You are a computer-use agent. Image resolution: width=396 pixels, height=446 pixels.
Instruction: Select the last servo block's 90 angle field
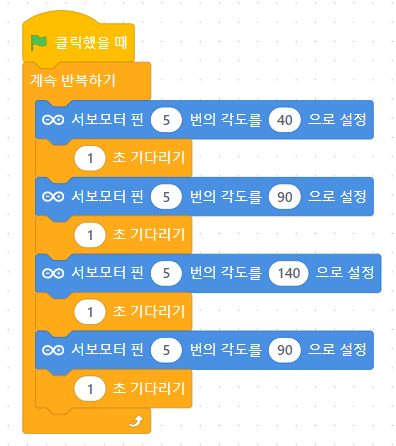coord(285,350)
